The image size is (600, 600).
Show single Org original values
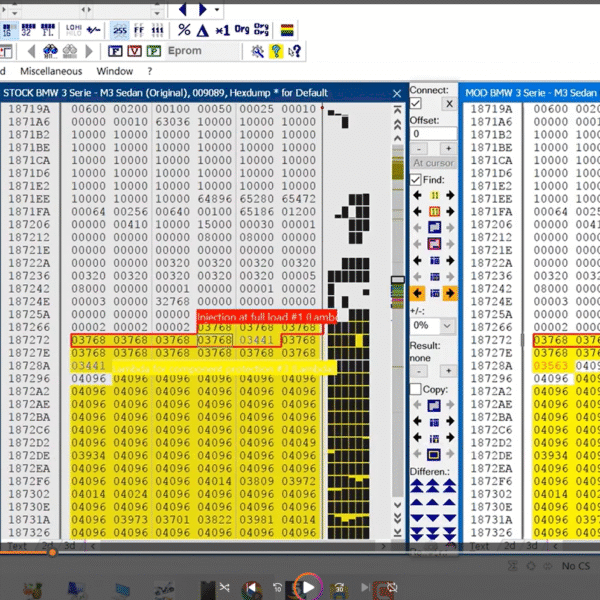tap(242, 30)
